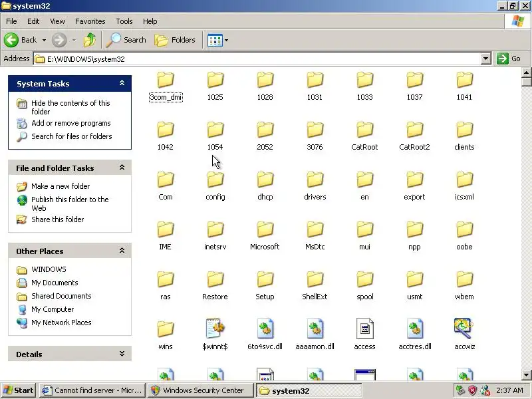Select the spool folder icon
532x399 pixels.
click(364, 279)
